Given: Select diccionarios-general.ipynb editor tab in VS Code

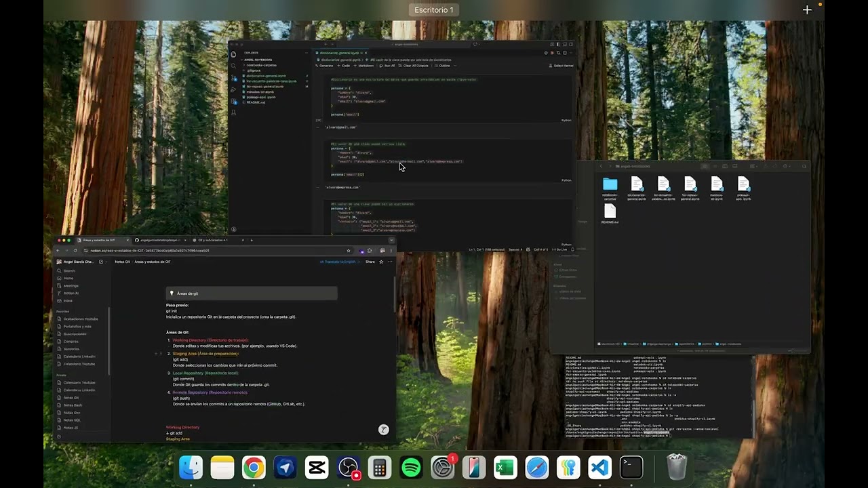Looking at the screenshot, I should tap(342, 53).
